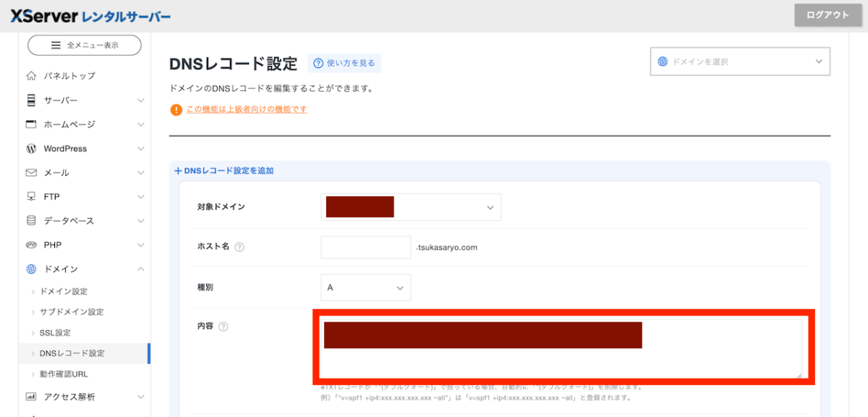Click the WordPress icon in sidebar
Image resolution: width=868 pixels, height=417 pixels.
(x=31, y=148)
